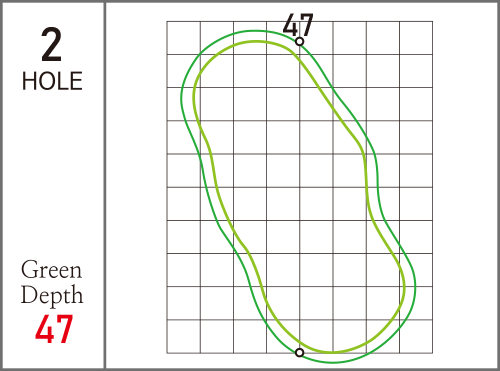The image size is (500, 371).
Task: Click the top-left grid cell
Action: pyautogui.click(x=183, y=38)
